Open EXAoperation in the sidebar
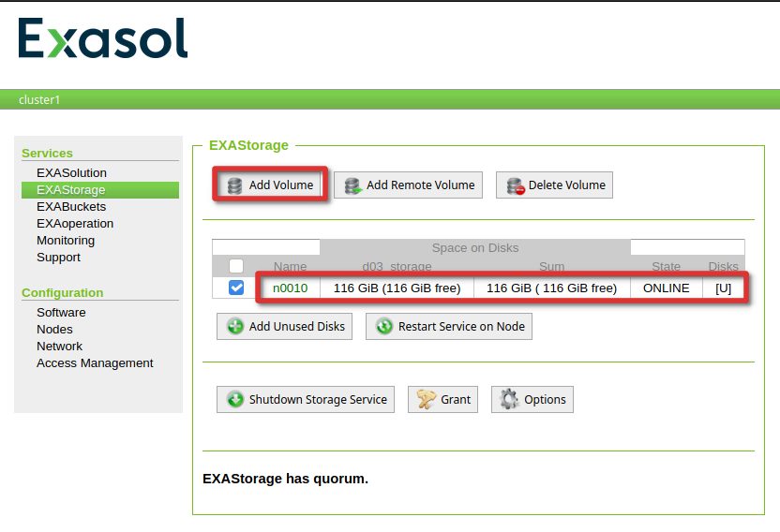This screenshot has width=780, height=532. click(x=75, y=223)
